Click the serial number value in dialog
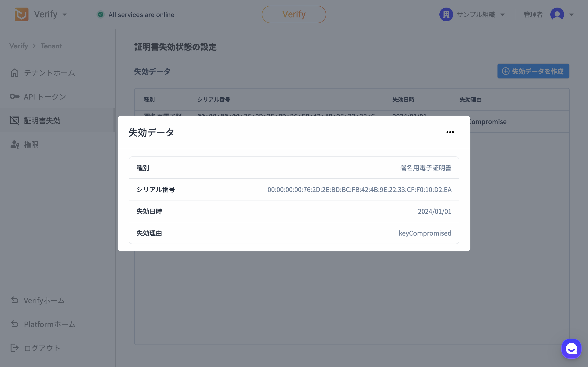The height and width of the screenshot is (367, 588). point(359,189)
